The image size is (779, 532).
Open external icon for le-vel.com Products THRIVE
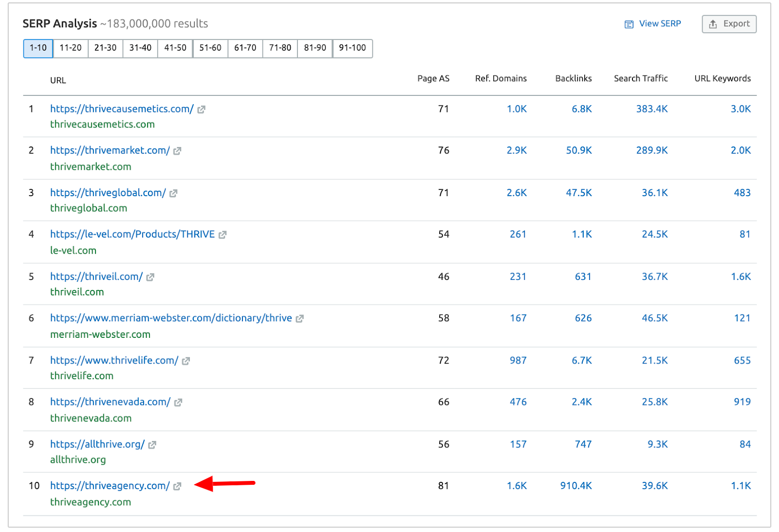pos(223,235)
